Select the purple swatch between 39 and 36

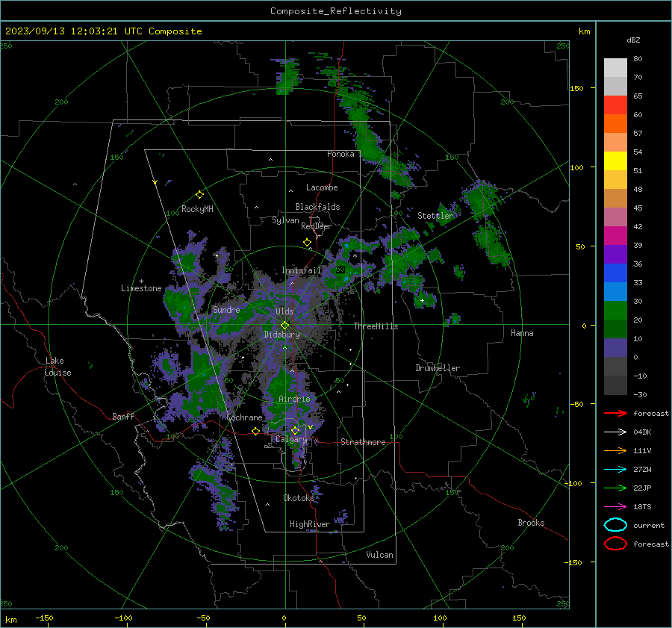click(615, 255)
